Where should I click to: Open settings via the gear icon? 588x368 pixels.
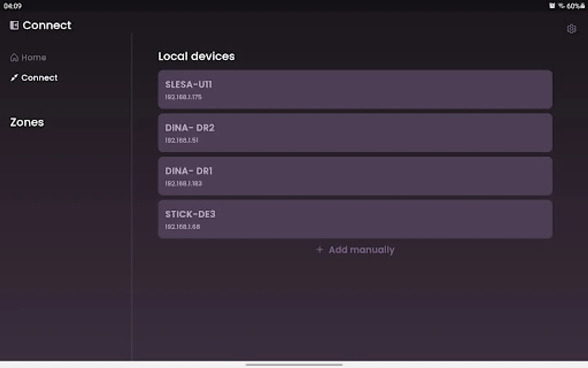tap(571, 29)
